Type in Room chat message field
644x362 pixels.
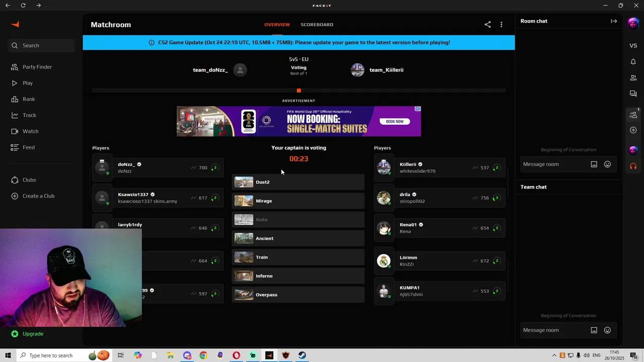point(553,164)
